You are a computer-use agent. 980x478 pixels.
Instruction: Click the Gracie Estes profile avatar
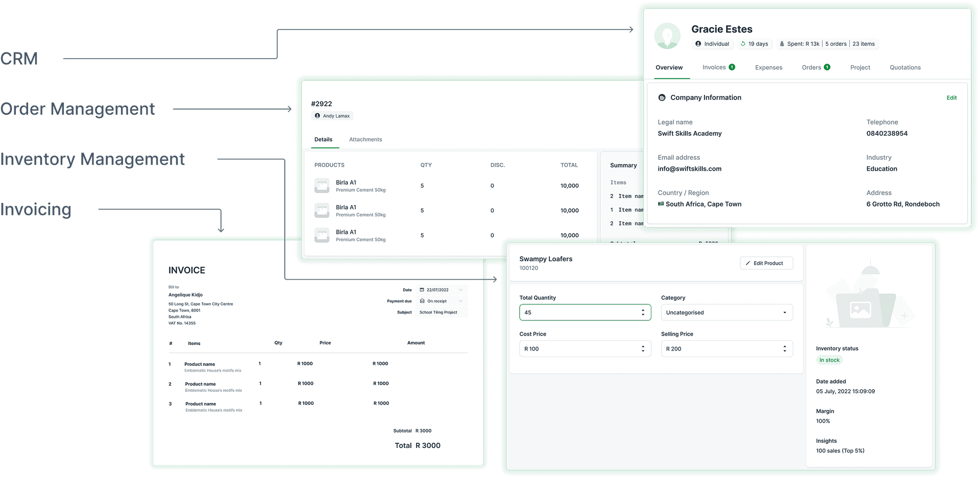[668, 36]
